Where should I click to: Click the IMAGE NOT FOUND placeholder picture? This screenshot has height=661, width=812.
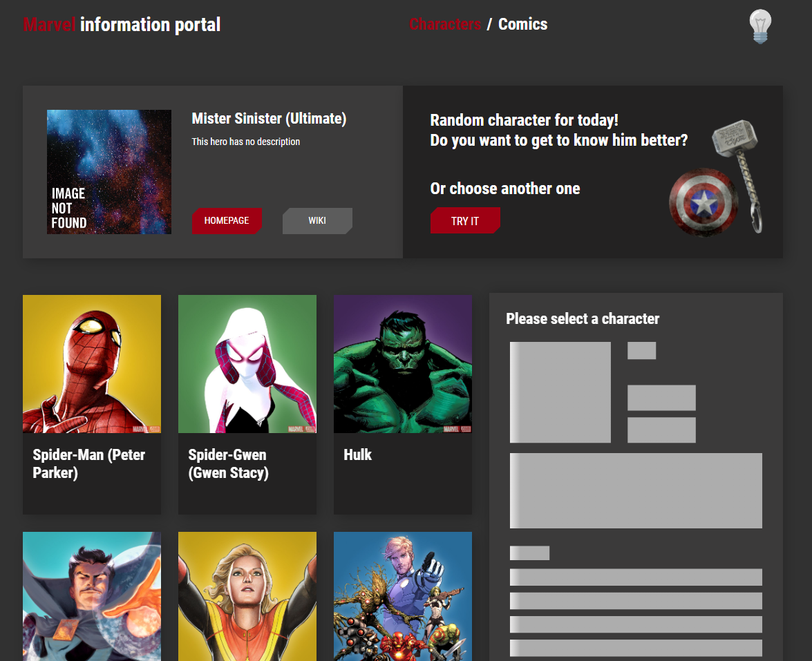[x=108, y=171]
